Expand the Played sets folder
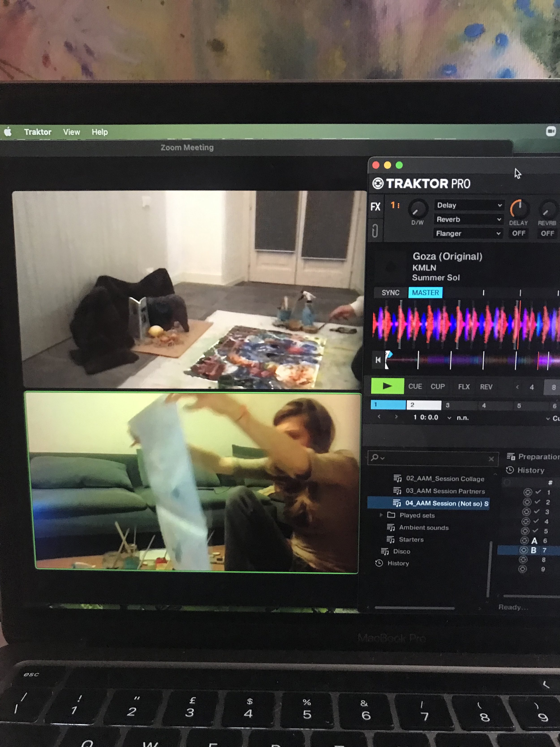 click(381, 515)
